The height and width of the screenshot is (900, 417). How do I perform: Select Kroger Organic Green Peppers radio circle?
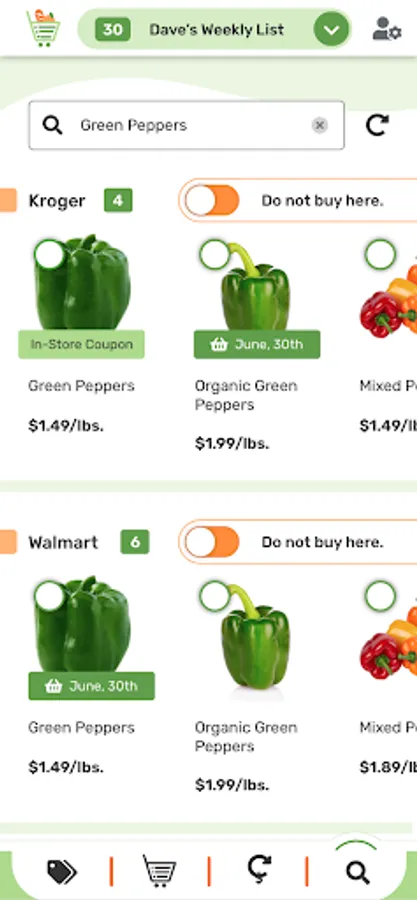[x=215, y=254]
